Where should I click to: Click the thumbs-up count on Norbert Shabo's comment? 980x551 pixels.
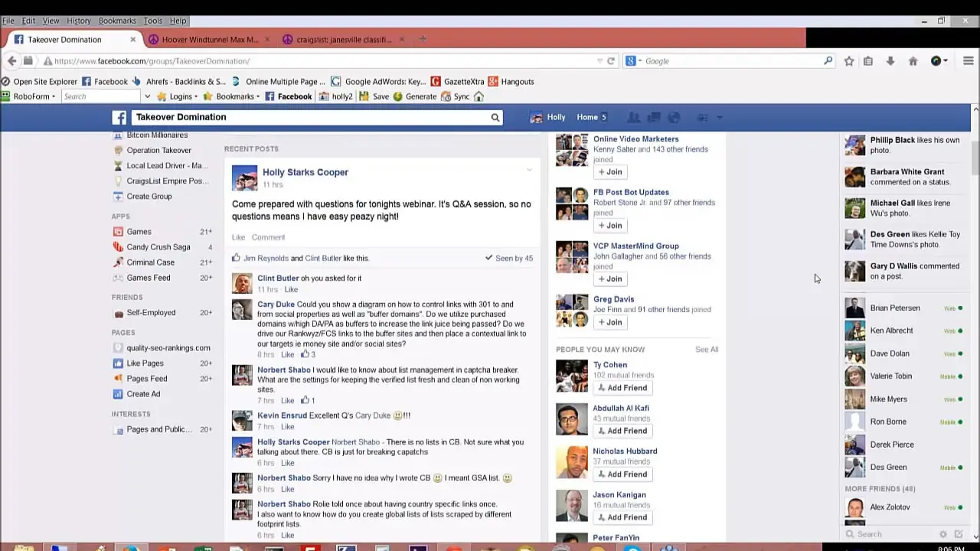[x=308, y=400]
